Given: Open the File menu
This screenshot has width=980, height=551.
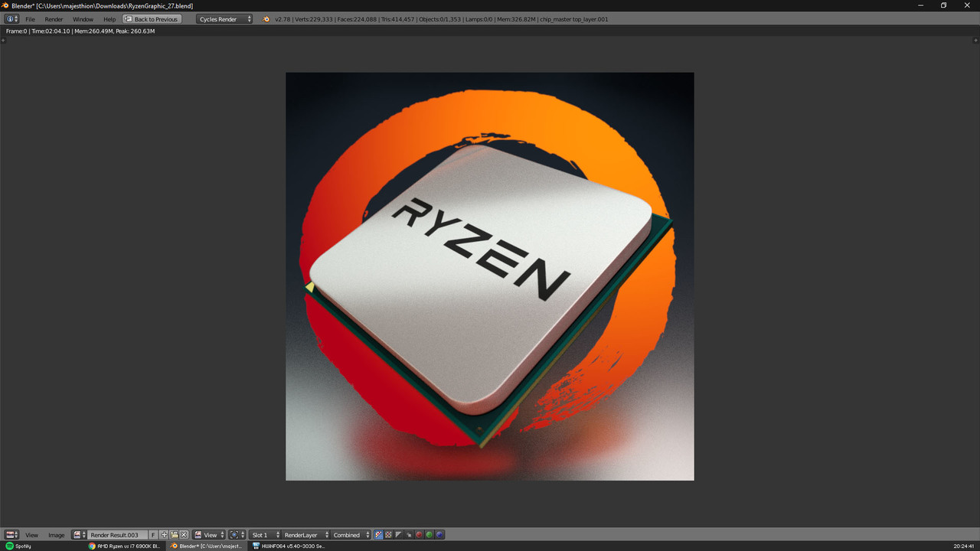Looking at the screenshot, I should coord(30,19).
